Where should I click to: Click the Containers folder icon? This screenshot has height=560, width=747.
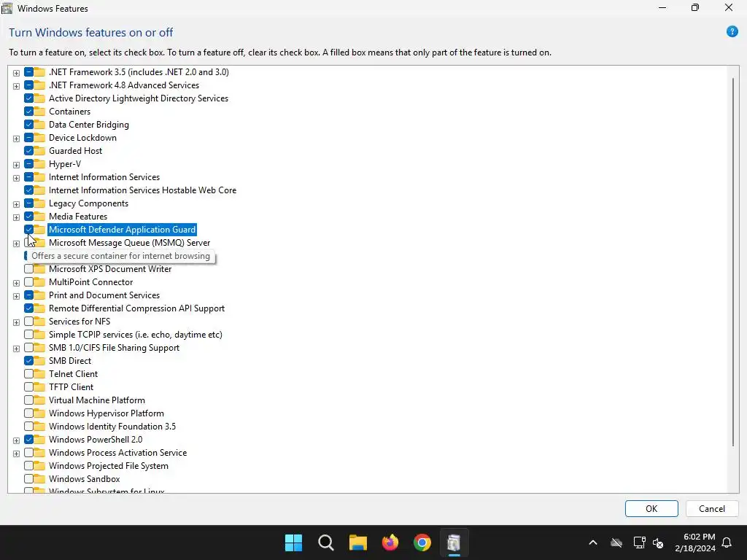point(39,112)
